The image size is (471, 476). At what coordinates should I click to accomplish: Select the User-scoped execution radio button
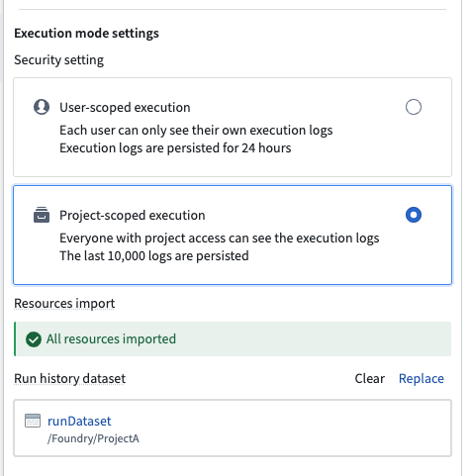[x=414, y=107]
